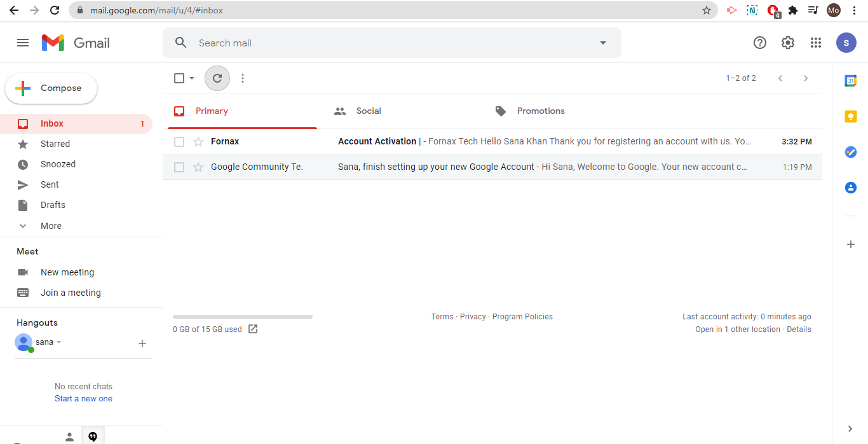Star the Fornax email
The height and width of the screenshot is (444, 868).
click(198, 142)
